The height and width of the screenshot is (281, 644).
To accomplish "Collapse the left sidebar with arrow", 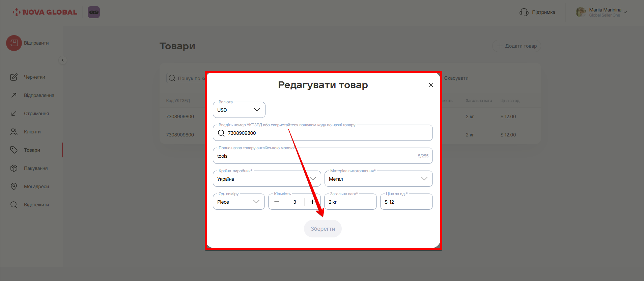I will coord(63,60).
